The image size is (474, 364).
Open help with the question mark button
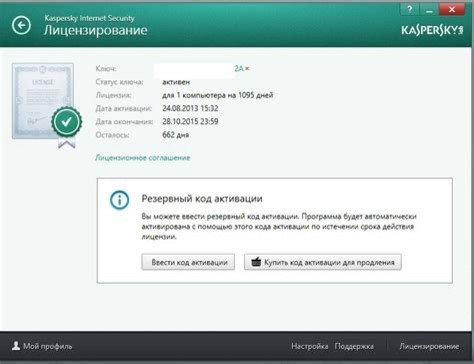[x=409, y=9]
